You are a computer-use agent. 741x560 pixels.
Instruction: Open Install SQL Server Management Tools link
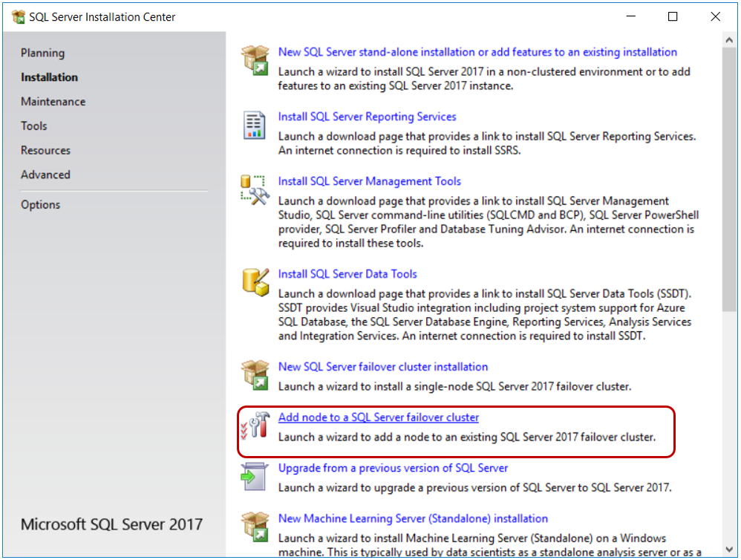pyautogui.click(x=369, y=181)
